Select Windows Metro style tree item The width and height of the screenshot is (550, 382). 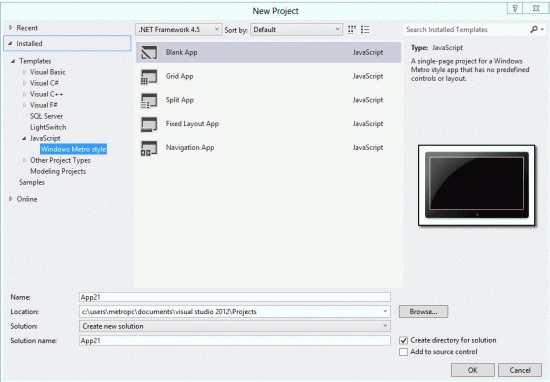73,149
